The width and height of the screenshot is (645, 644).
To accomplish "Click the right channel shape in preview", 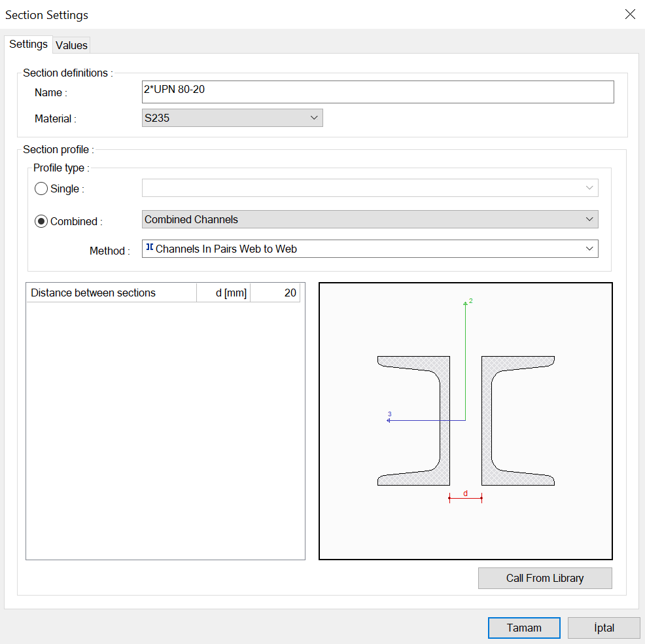I will (487, 419).
